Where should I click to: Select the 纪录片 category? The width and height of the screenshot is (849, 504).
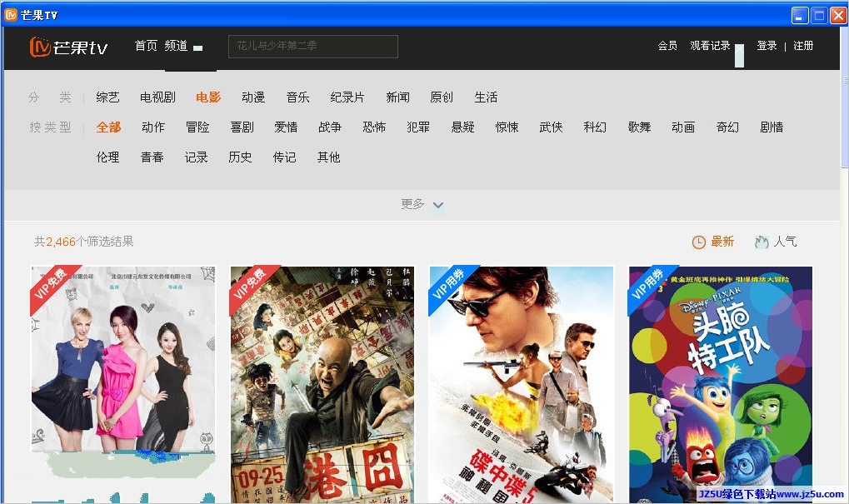pos(347,97)
